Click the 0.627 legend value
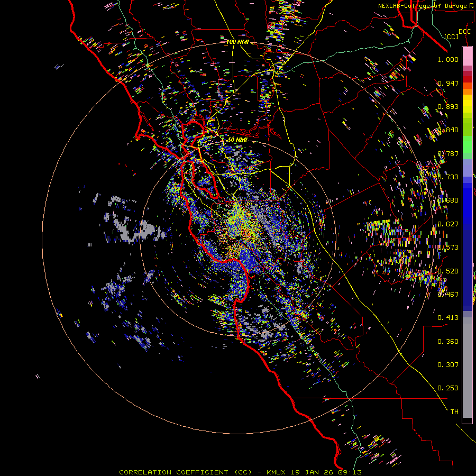Screen dimensions: 476x476 point(448,224)
